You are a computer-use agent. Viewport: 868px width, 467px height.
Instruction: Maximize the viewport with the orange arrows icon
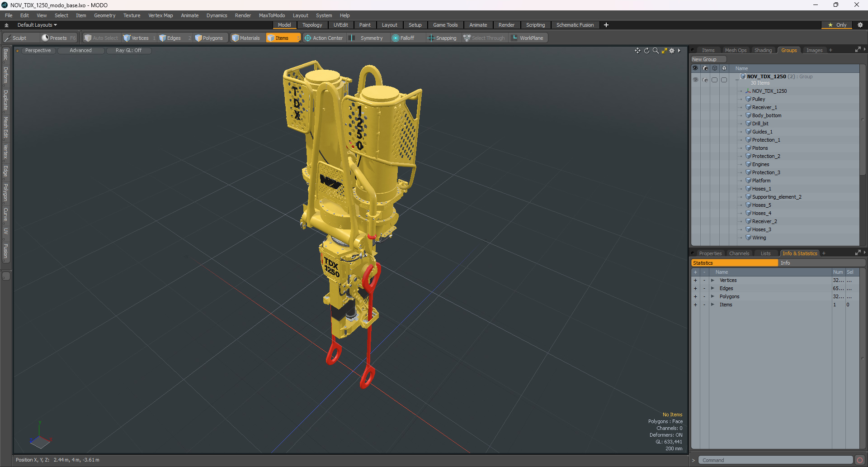coord(665,51)
